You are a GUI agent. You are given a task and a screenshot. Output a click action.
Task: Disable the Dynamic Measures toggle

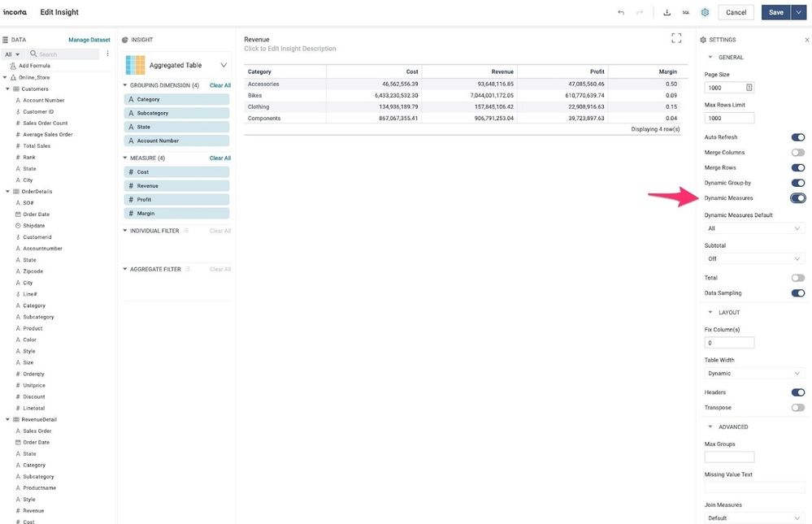click(797, 198)
